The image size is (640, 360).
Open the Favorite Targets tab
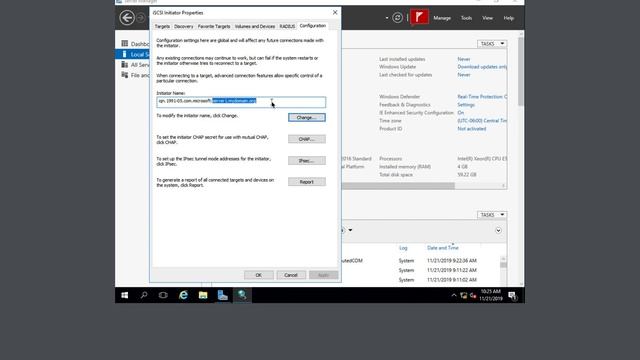click(x=214, y=26)
